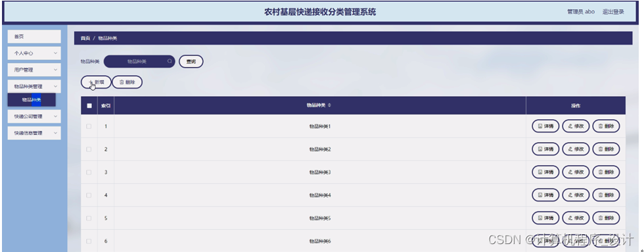The image size is (644, 252).
Task: Focus the 物品种类 search input field
Action: tap(139, 61)
